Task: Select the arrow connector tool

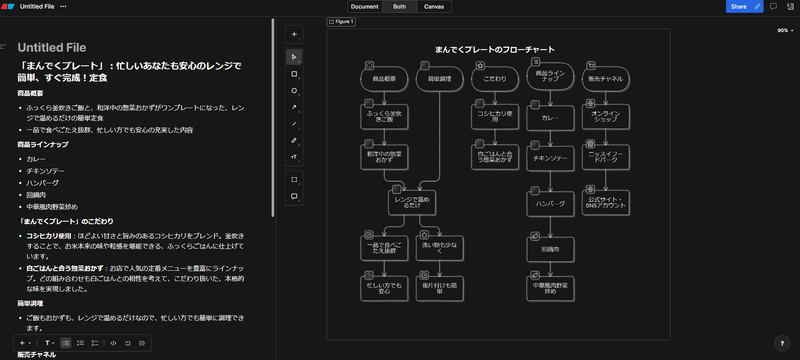Action: [294, 107]
